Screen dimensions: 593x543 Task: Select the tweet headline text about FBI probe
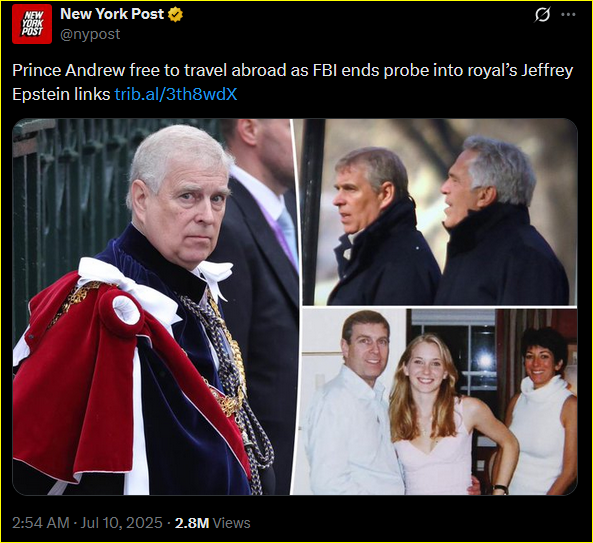click(292, 82)
